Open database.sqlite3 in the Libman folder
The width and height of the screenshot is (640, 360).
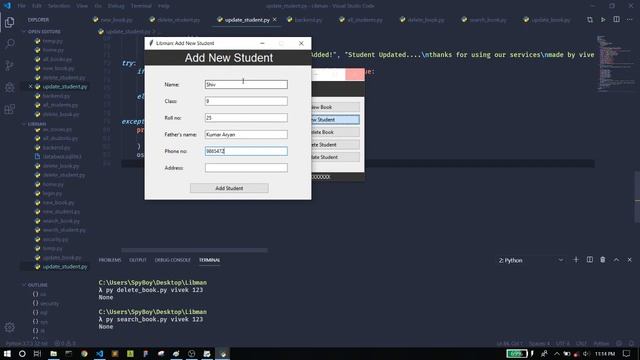(x=62, y=156)
